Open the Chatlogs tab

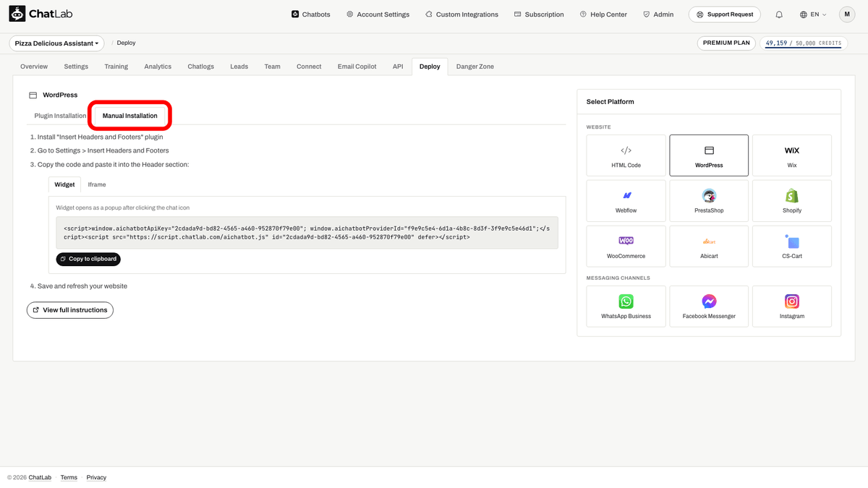pyautogui.click(x=201, y=67)
